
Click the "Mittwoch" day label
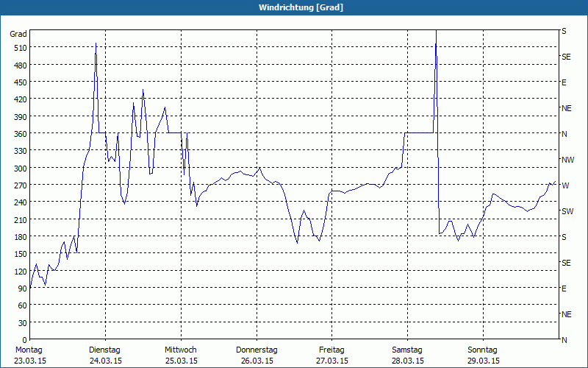tap(180, 350)
